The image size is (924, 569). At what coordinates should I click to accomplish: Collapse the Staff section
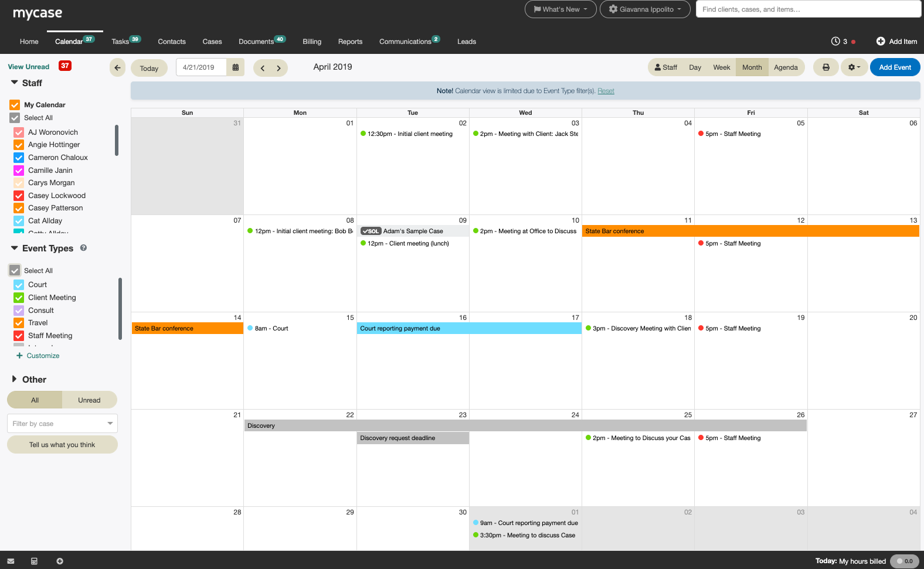point(15,83)
